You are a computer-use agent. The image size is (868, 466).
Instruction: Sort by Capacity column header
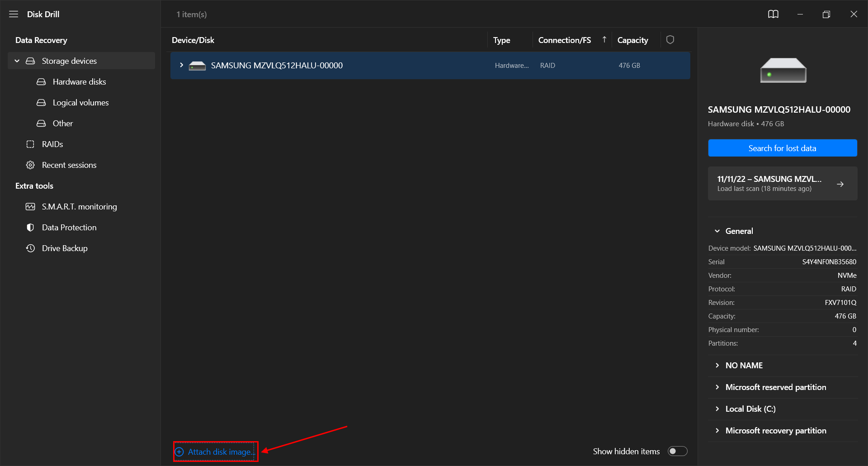(632, 40)
